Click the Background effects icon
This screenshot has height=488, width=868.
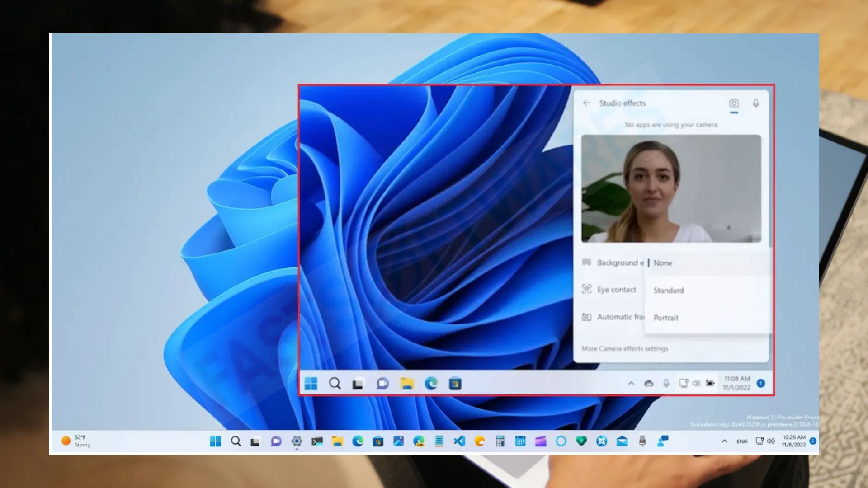point(586,263)
